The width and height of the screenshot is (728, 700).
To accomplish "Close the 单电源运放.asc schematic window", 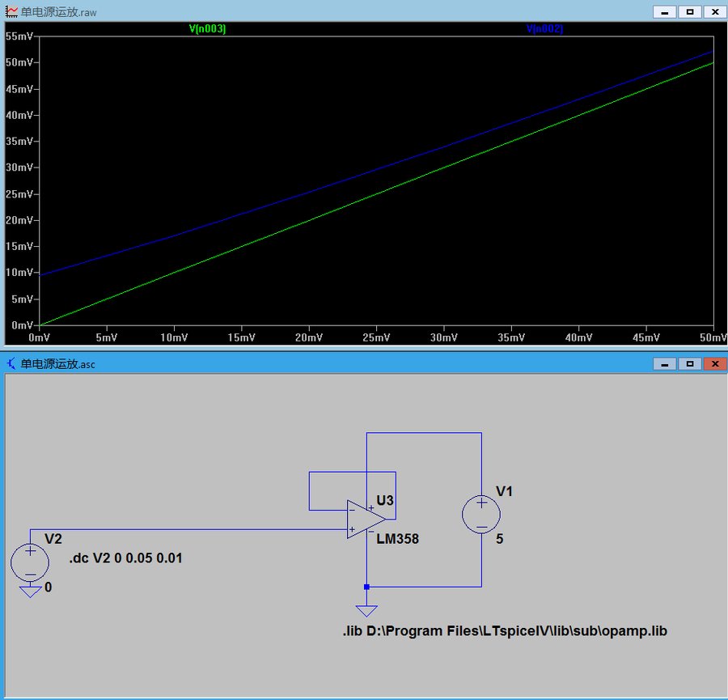I will [714, 363].
